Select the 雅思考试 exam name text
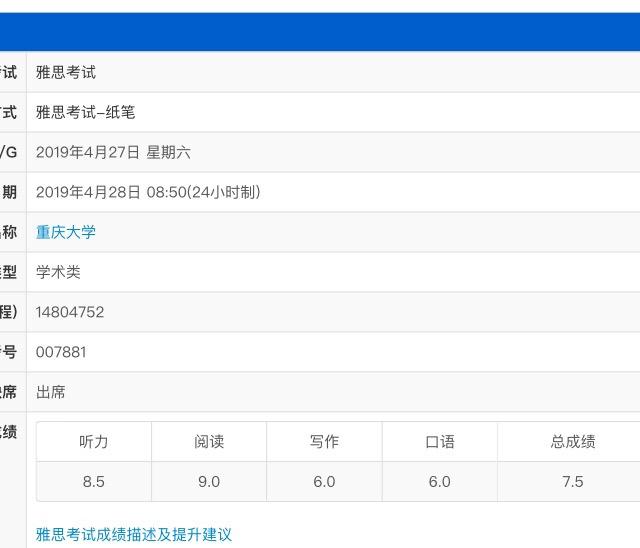This screenshot has height=548, width=640. [66, 72]
